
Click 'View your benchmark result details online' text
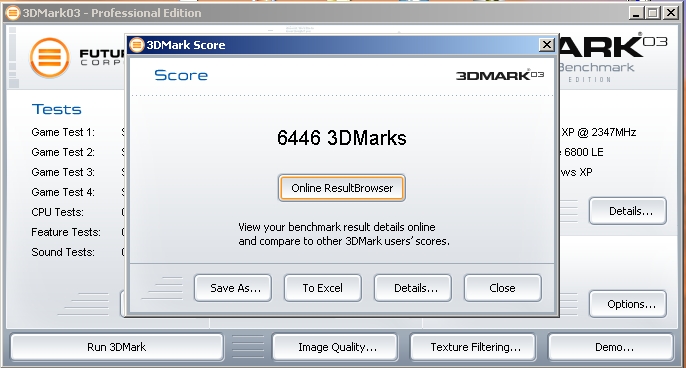(337, 227)
